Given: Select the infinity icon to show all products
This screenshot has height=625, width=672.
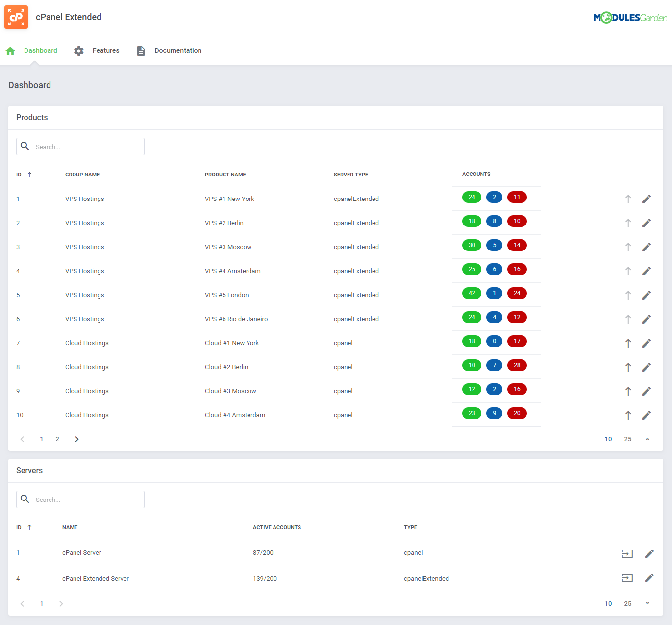Looking at the screenshot, I should coord(647,439).
